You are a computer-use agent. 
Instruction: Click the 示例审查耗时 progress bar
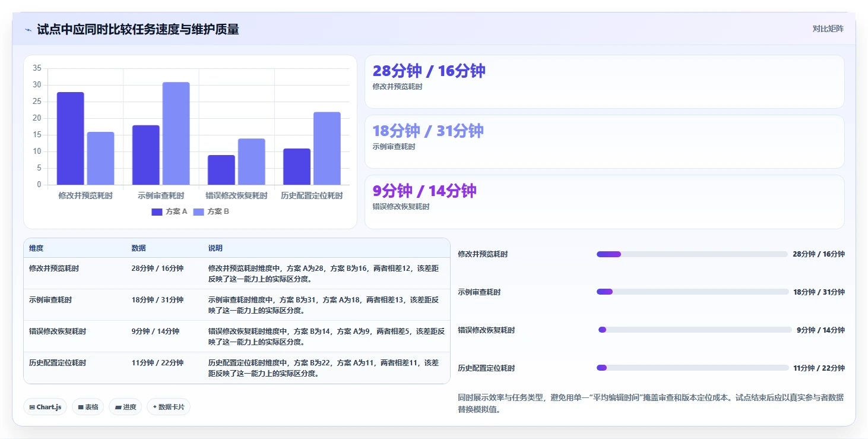pyautogui.click(x=693, y=292)
